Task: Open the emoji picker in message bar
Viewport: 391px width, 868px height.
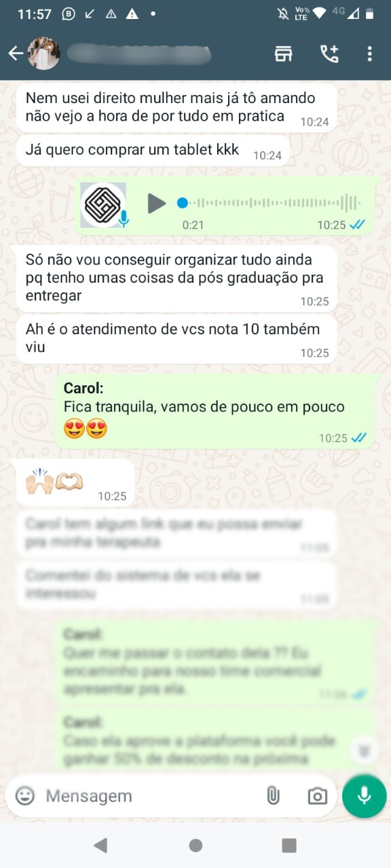Action: pos(25,795)
